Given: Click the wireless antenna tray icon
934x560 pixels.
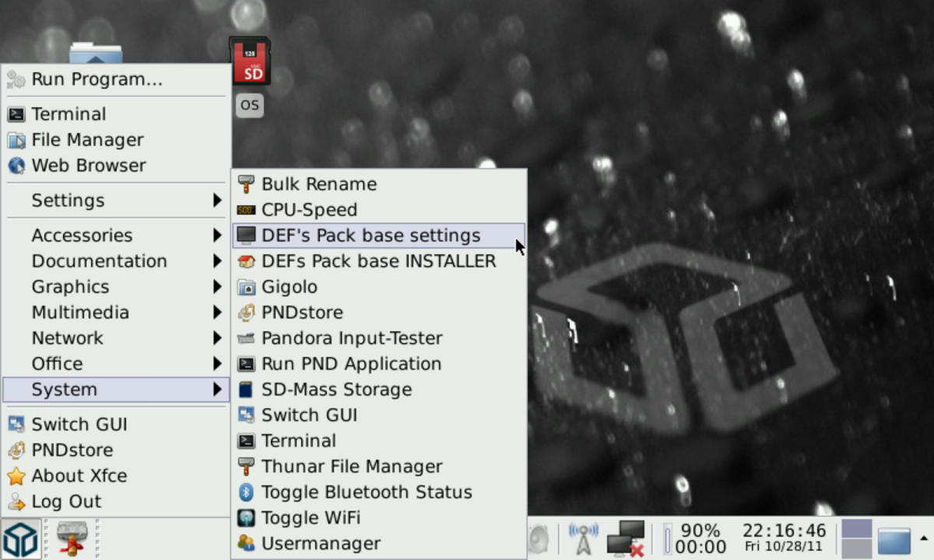Looking at the screenshot, I should 583,538.
